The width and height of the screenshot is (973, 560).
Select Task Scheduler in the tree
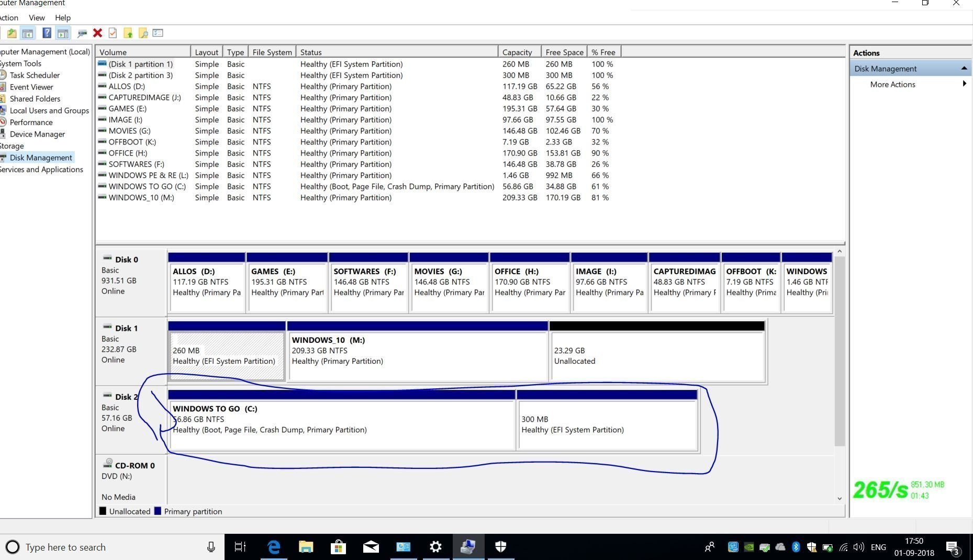click(x=35, y=75)
